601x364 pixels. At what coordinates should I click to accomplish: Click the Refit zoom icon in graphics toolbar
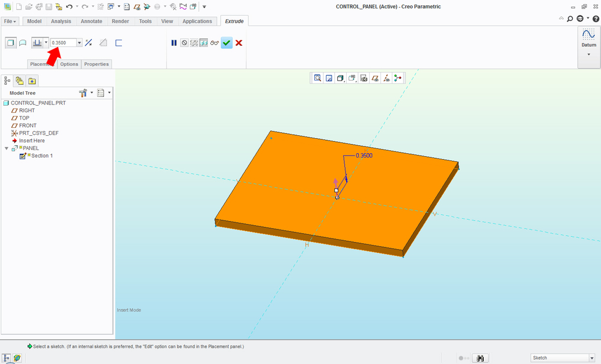[x=317, y=78]
